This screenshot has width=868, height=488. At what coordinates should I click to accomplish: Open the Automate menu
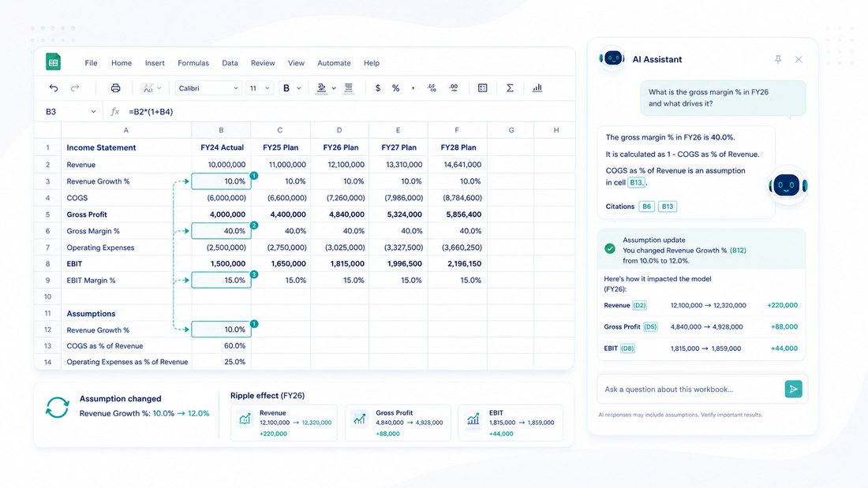(334, 63)
